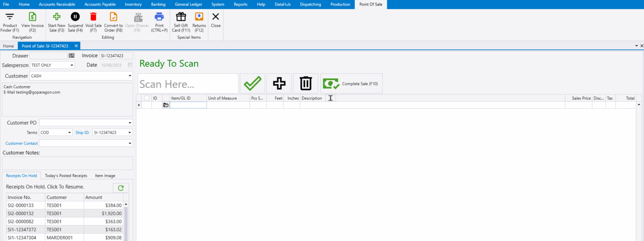Expand the Salesperson dropdown
Viewport: 644px width, 241px height.
click(72, 65)
